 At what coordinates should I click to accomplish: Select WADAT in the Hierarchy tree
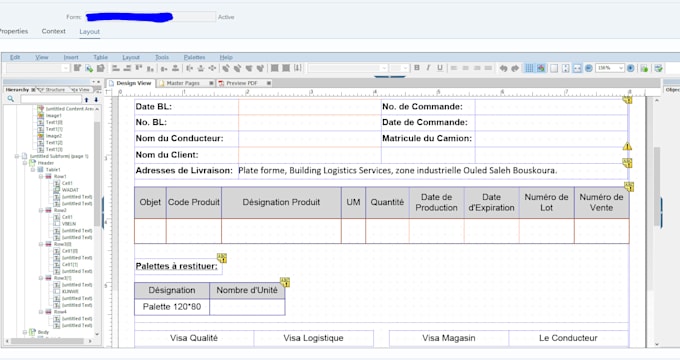[x=70, y=190]
